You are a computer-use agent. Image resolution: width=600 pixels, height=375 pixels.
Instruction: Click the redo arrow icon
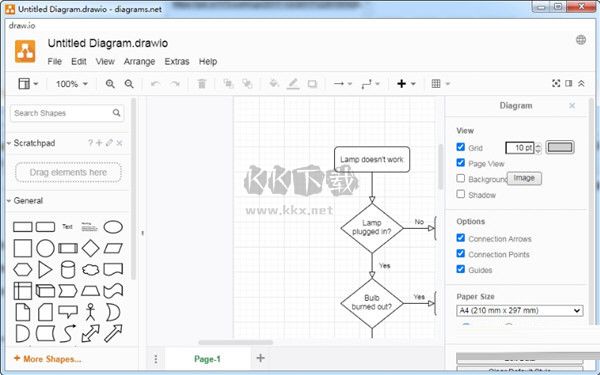[x=175, y=84]
